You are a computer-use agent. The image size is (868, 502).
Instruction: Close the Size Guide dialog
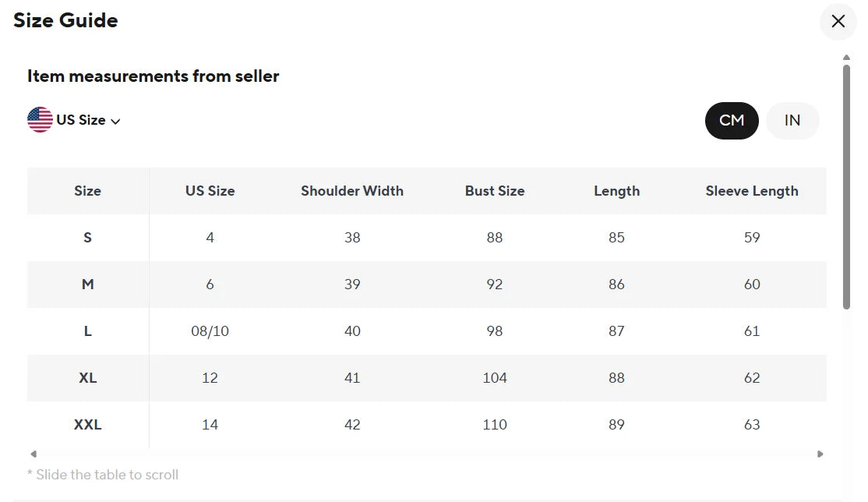pos(838,22)
